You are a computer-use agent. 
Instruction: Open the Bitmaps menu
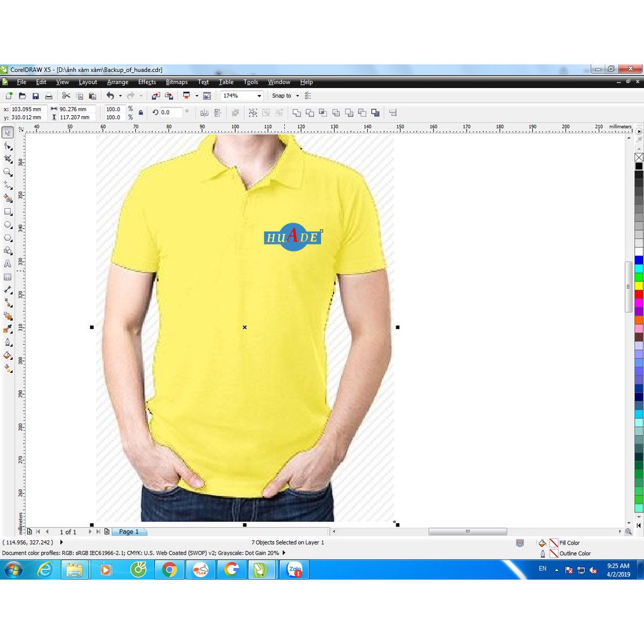tap(176, 82)
